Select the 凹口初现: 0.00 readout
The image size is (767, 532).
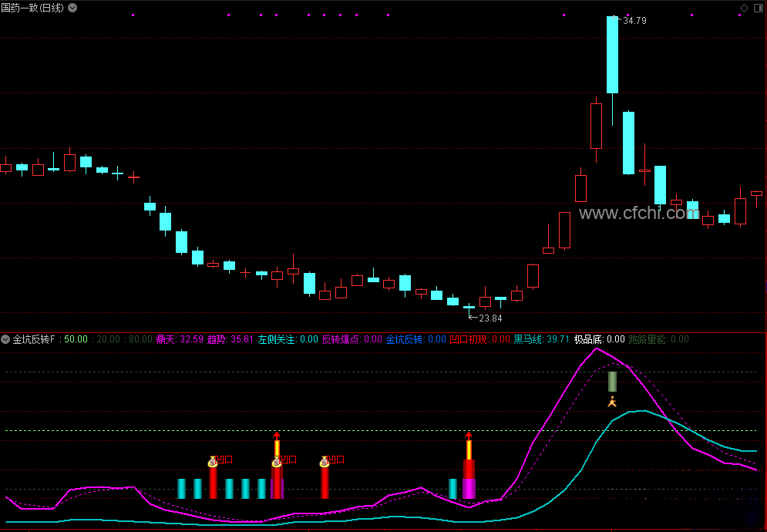480,339
